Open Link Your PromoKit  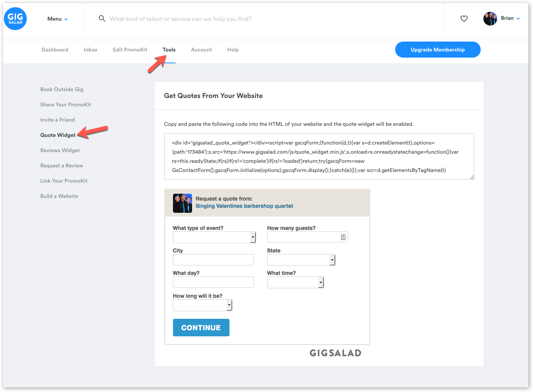point(64,181)
